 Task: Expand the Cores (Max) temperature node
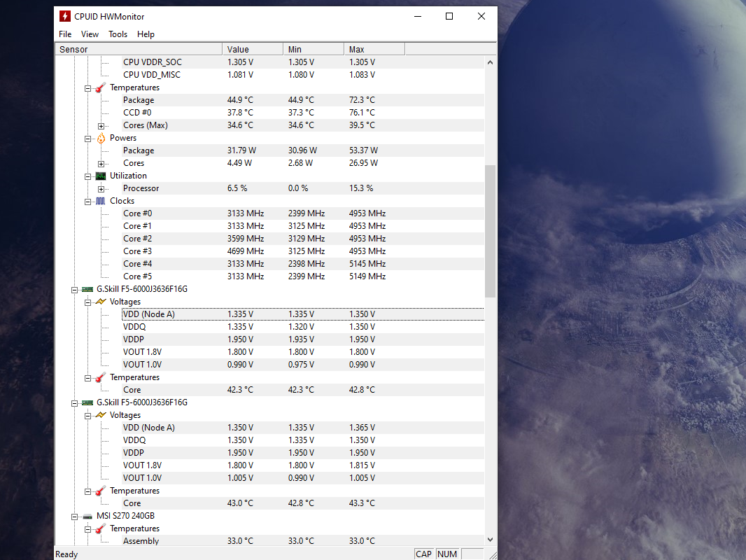point(101,126)
